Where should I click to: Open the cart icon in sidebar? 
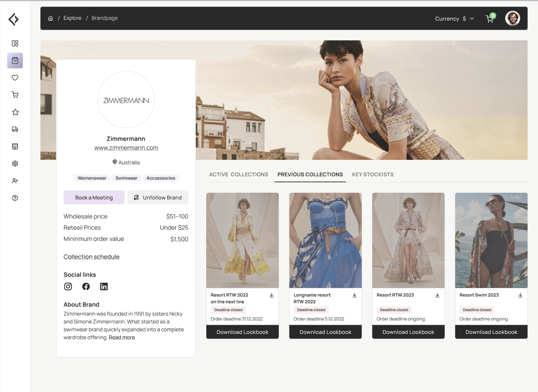15,95
